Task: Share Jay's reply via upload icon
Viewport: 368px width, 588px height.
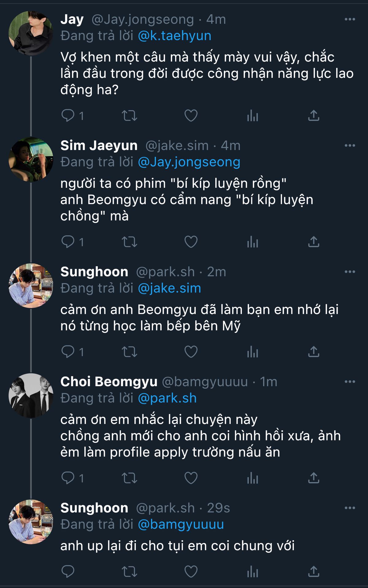Action: [313, 116]
